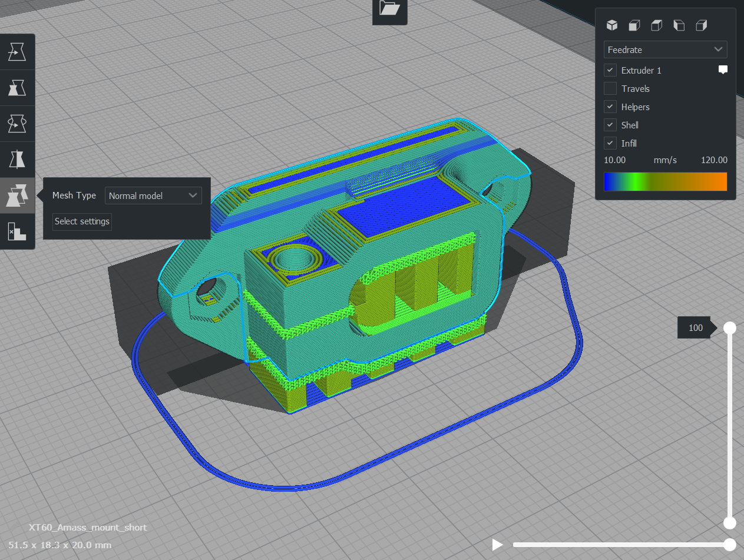The width and height of the screenshot is (744, 560).
Task: Select the Support Blocker tool
Action: pyautogui.click(x=17, y=231)
